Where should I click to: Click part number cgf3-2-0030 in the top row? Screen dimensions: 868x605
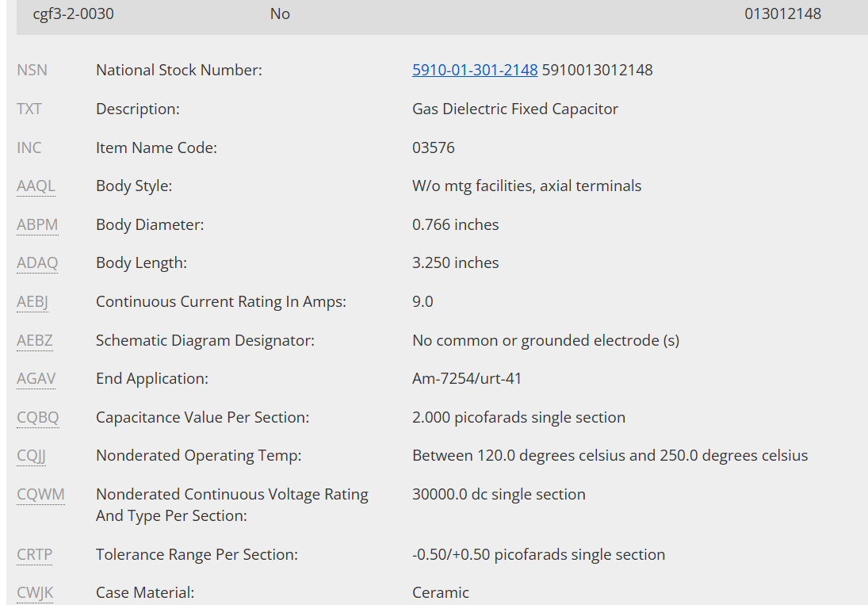73,13
